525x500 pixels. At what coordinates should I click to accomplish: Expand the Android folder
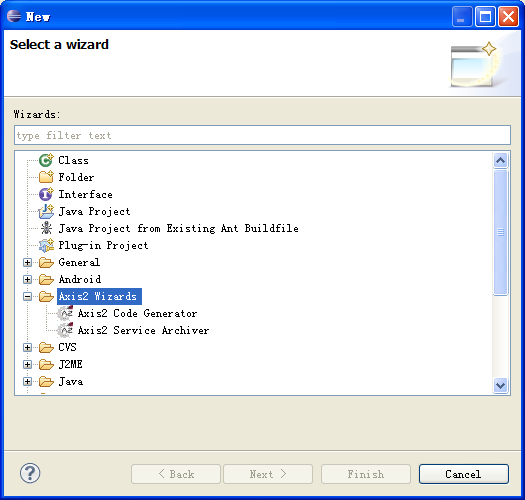tap(27, 279)
